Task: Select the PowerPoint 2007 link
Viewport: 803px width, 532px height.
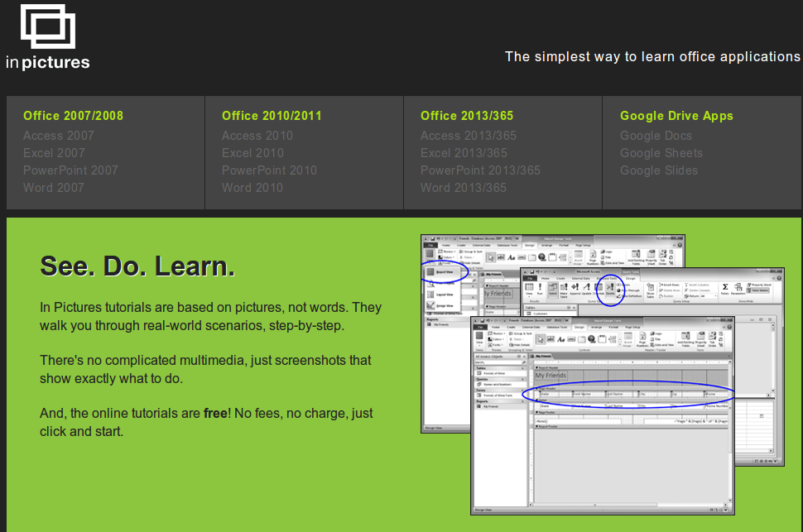Action: 70,170
